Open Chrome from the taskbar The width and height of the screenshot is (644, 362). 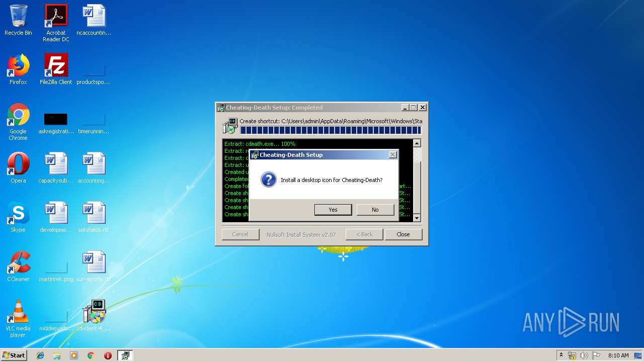[91, 355]
